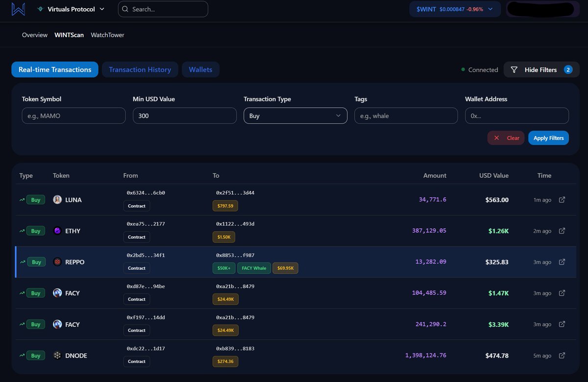Click the DNODE token logo icon
Image resolution: width=588 pixels, height=382 pixels.
pyautogui.click(x=57, y=356)
